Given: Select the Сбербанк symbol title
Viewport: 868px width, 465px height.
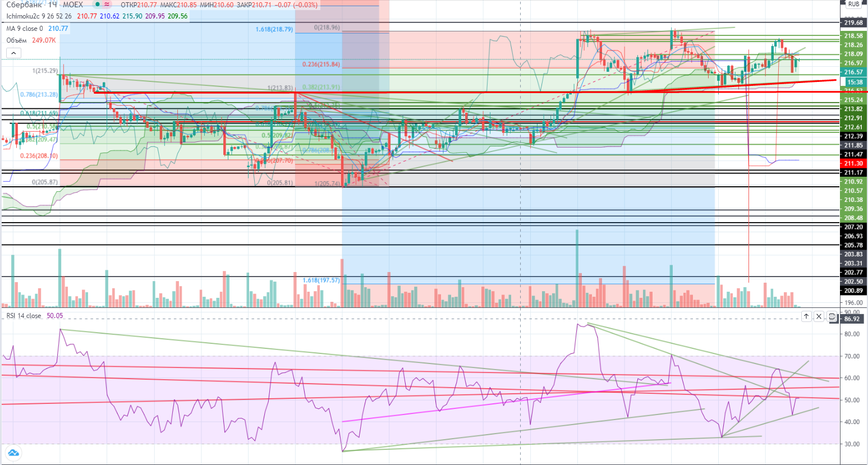Looking at the screenshot, I should (25, 4).
